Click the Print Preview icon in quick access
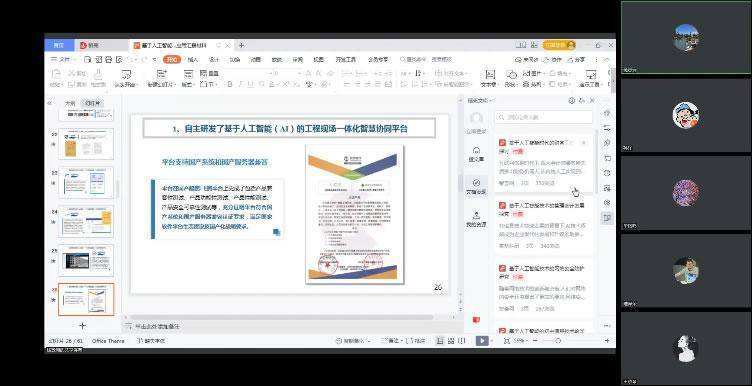This screenshot has width=752, height=386. [x=119, y=59]
